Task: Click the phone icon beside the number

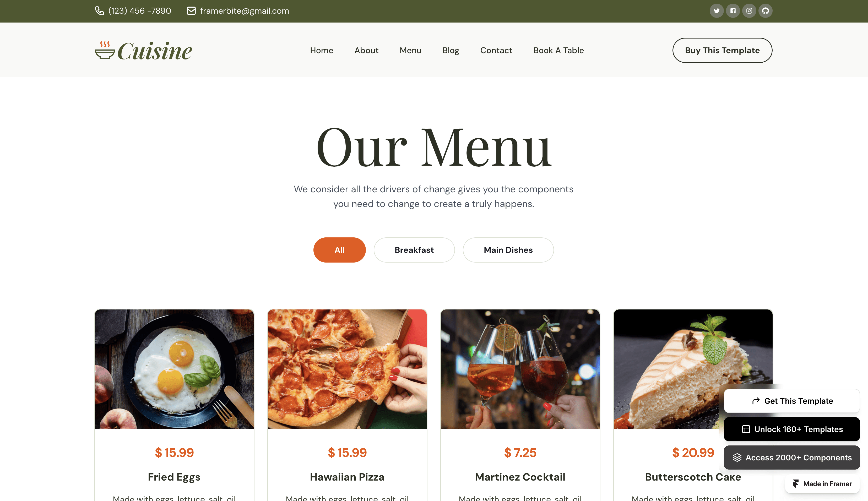Action: click(x=100, y=11)
